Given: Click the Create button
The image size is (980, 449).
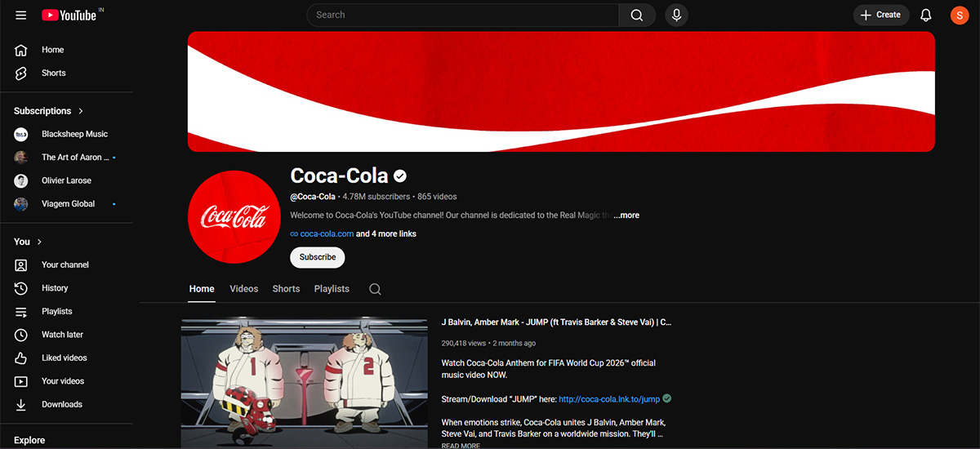Looking at the screenshot, I should [881, 15].
